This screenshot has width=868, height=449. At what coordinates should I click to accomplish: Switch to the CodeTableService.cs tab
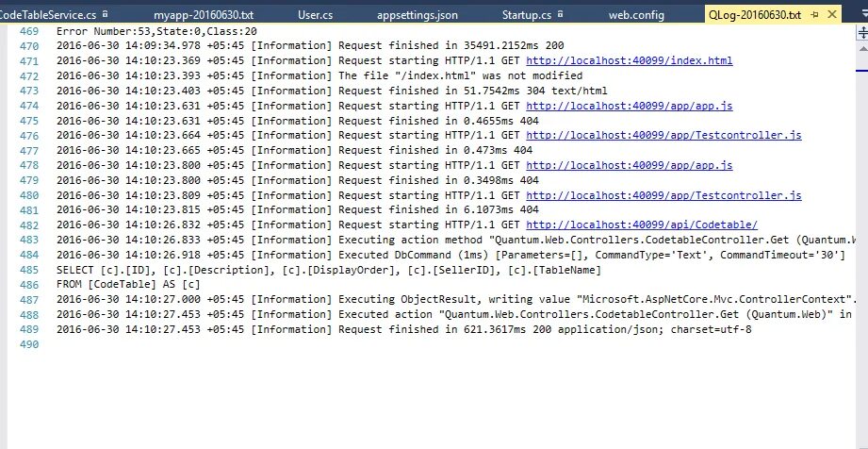(47, 15)
